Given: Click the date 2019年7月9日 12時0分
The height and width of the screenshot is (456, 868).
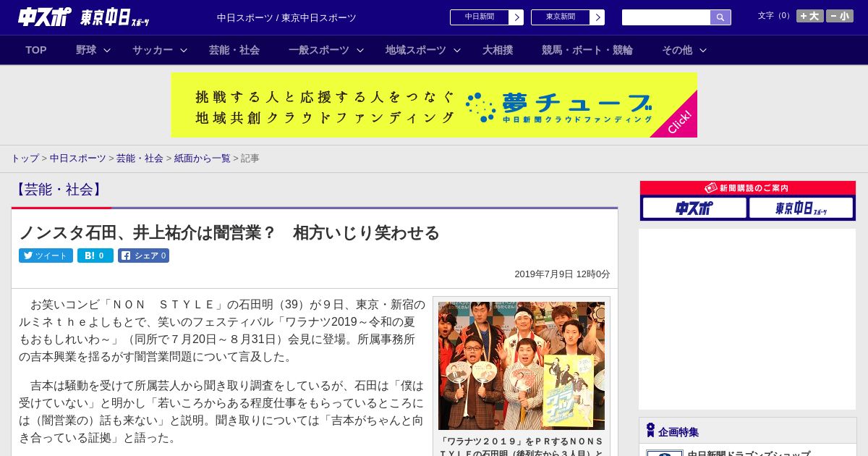Looking at the screenshot, I should (x=562, y=274).
